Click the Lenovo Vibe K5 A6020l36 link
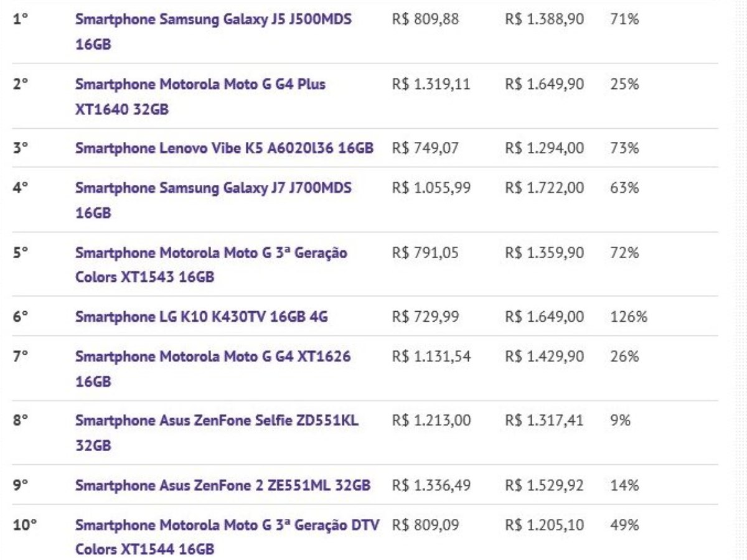 pos(224,149)
